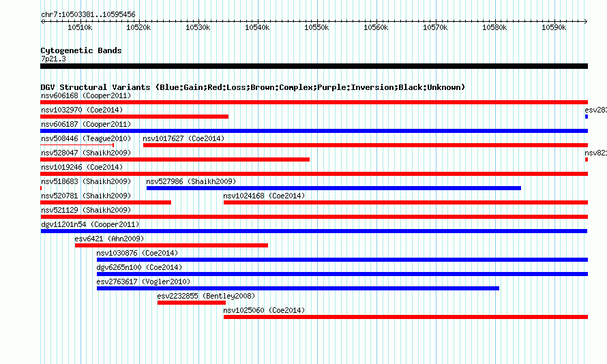The height and width of the screenshot is (364, 607).
Task: Click the Cytogenetic Bands track title
Action: 81,50
